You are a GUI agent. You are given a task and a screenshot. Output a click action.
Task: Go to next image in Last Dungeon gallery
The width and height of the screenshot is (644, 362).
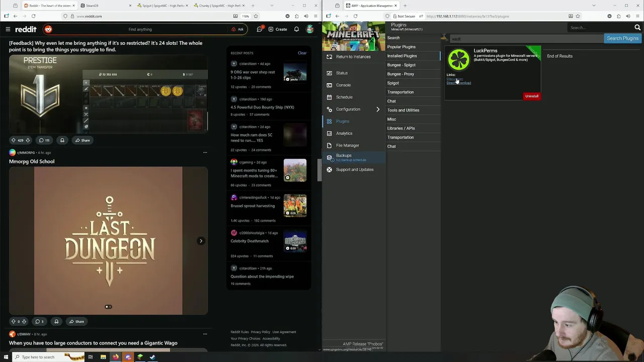coord(201,241)
